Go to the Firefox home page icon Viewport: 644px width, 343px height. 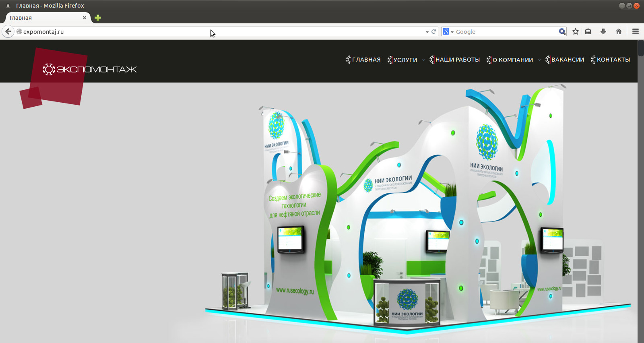pos(619,31)
